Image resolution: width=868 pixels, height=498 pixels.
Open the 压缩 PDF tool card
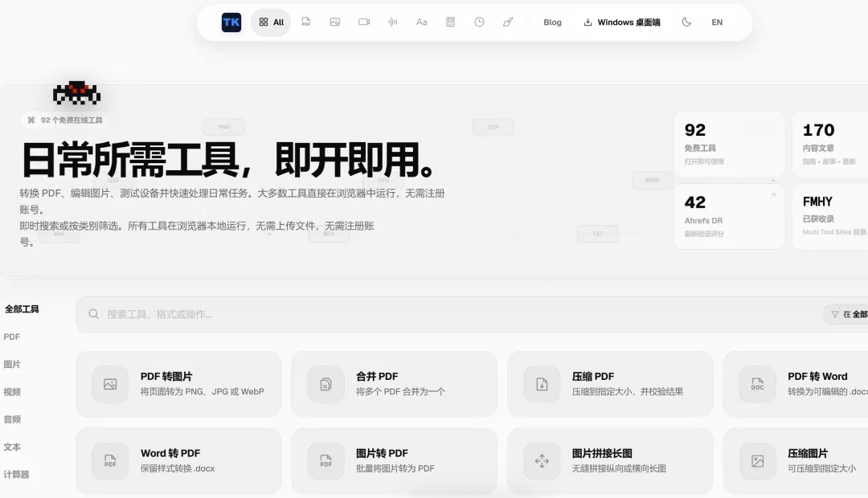[x=610, y=384]
